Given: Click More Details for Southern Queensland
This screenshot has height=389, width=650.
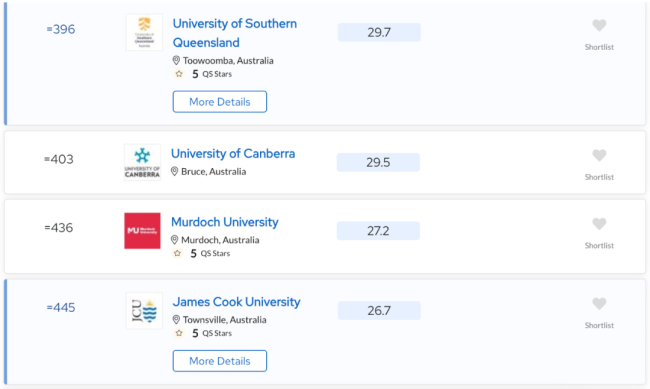Looking at the screenshot, I should [x=220, y=102].
